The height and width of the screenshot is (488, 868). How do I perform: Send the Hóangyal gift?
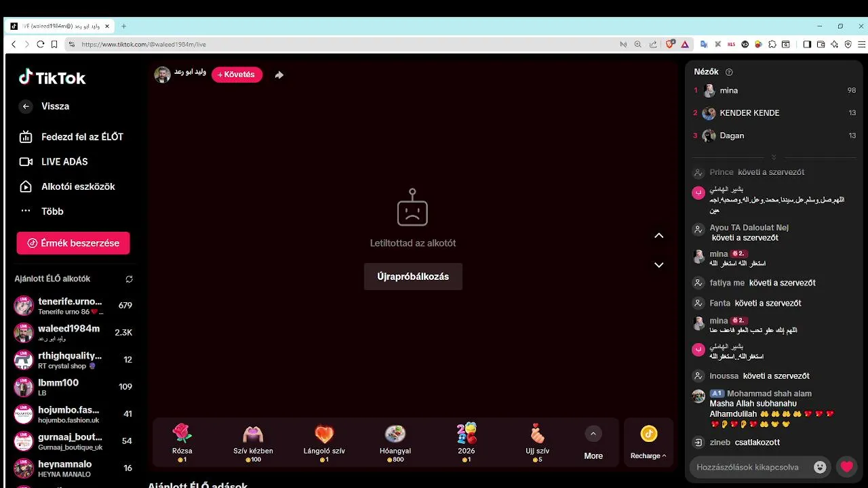[x=395, y=443]
